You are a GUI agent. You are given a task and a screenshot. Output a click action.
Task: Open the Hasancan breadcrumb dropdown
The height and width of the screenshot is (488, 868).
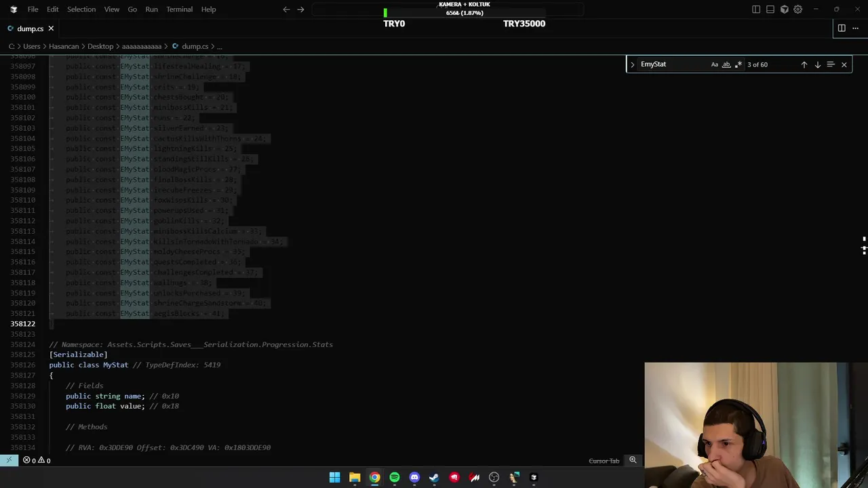64,46
